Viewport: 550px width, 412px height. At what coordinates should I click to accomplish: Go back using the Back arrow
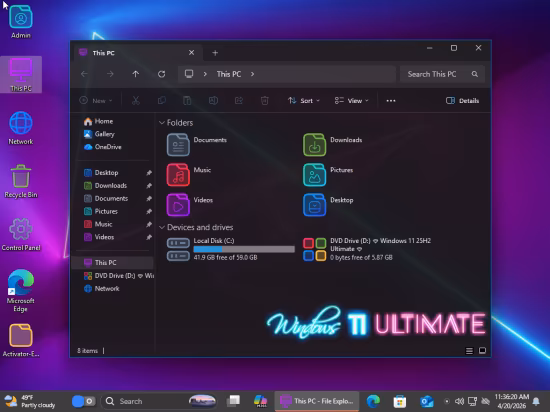pyautogui.click(x=84, y=74)
